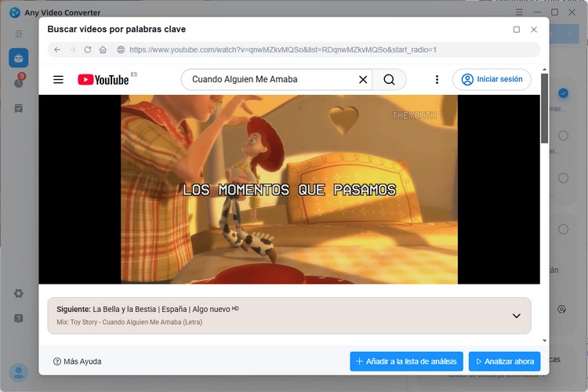Screen dimensions: 588x392
Task: Go to the YouTube home logo
Action: pos(103,79)
